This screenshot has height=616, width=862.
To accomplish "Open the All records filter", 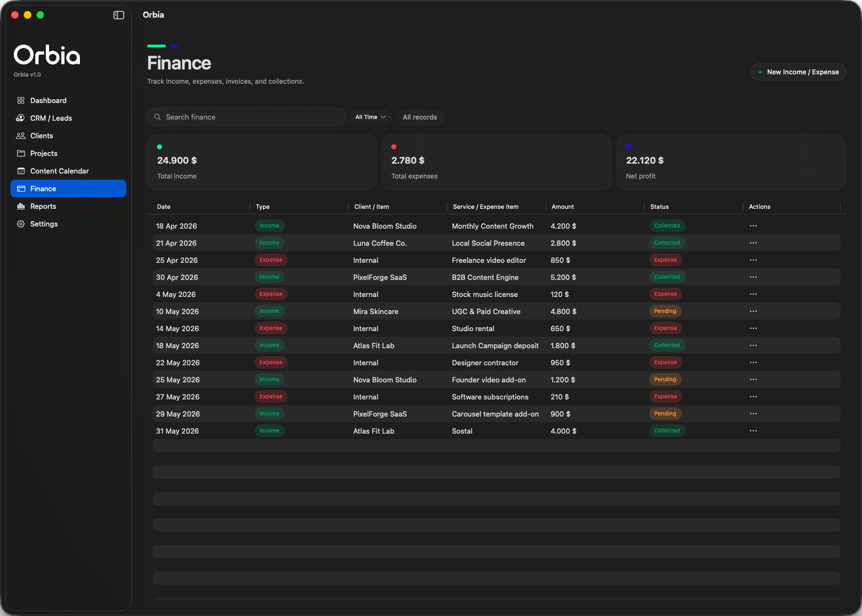I will 420,117.
